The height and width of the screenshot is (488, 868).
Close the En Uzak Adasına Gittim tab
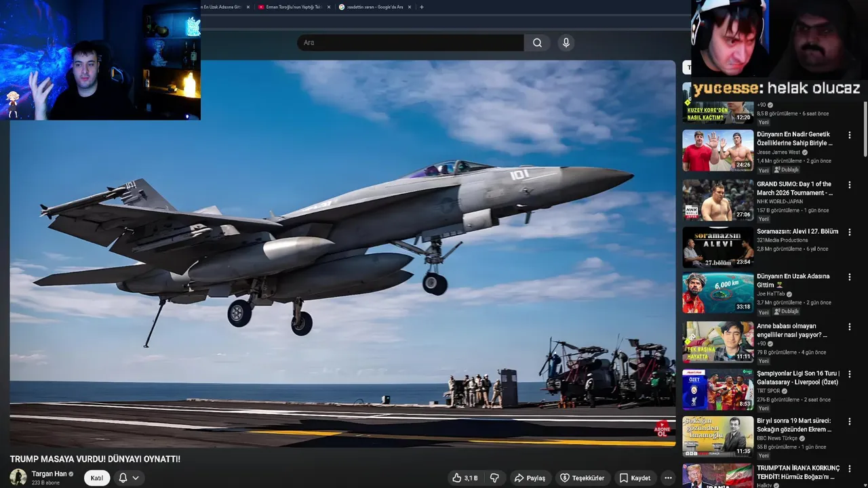248,7
